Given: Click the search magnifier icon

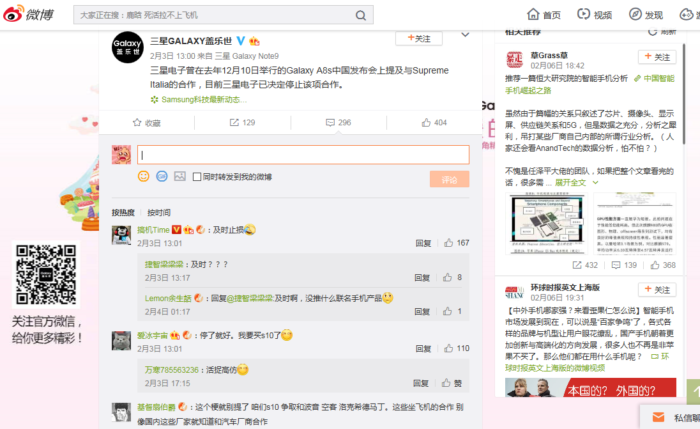Looking at the screenshot, I should 361,16.
